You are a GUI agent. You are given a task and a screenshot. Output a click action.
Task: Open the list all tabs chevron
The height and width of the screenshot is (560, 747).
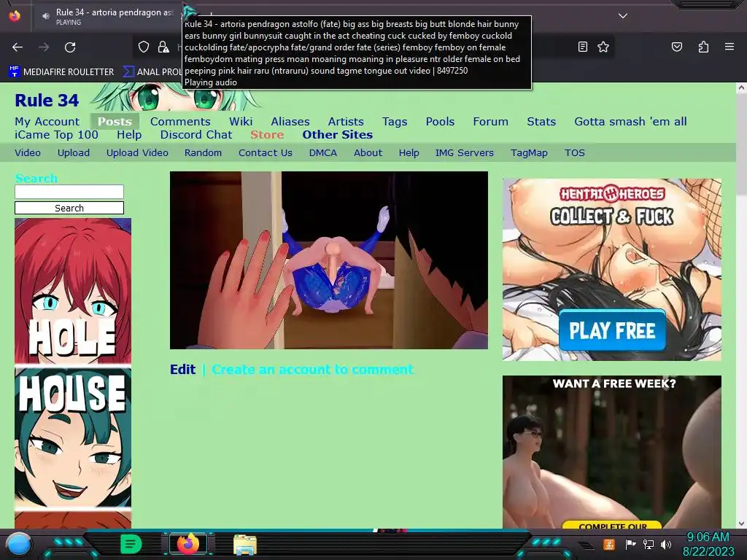[x=623, y=16]
